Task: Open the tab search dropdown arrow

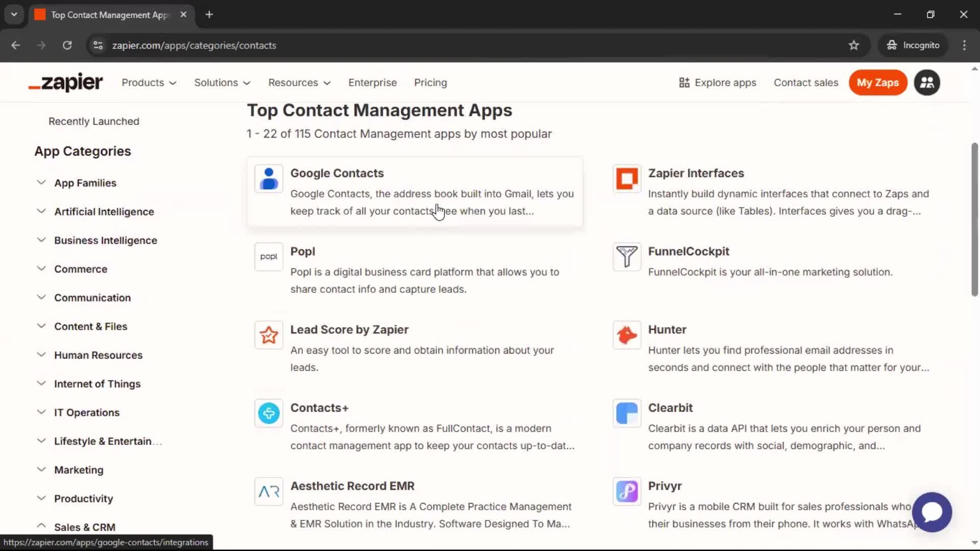Action: (x=14, y=14)
